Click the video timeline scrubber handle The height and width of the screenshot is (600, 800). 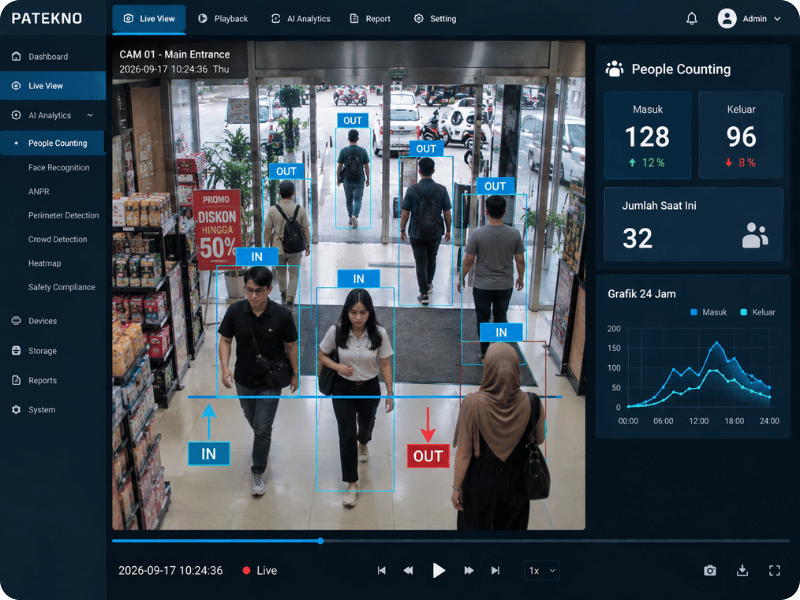(320, 541)
